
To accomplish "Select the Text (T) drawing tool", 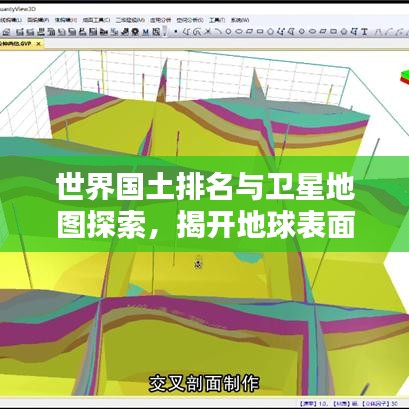I will coord(364,32).
